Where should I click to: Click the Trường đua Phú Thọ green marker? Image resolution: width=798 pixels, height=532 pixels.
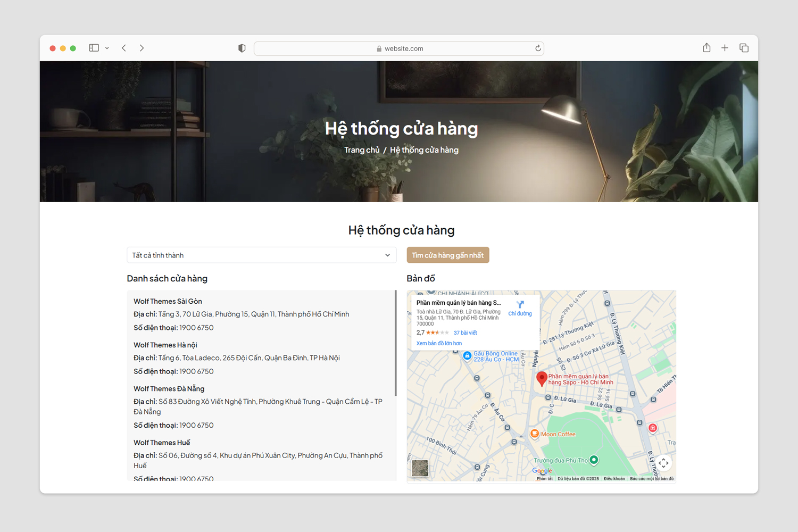pos(593,460)
